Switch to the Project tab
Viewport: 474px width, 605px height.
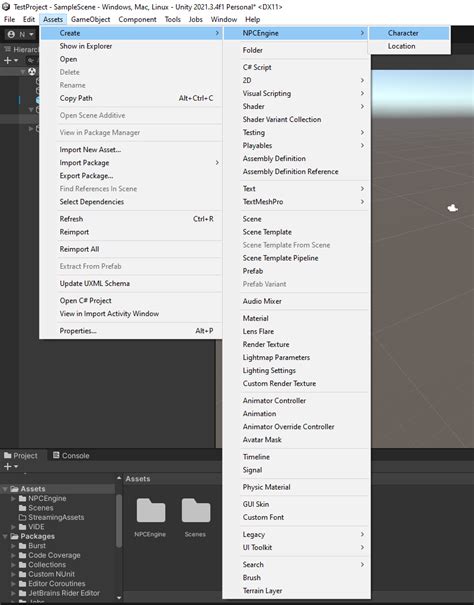pyautogui.click(x=21, y=456)
